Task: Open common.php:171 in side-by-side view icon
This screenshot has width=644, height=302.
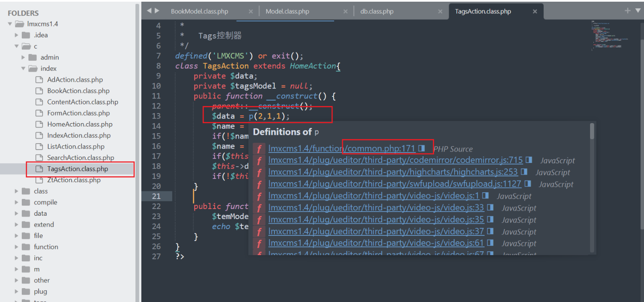Action: pyautogui.click(x=422, y=148)
